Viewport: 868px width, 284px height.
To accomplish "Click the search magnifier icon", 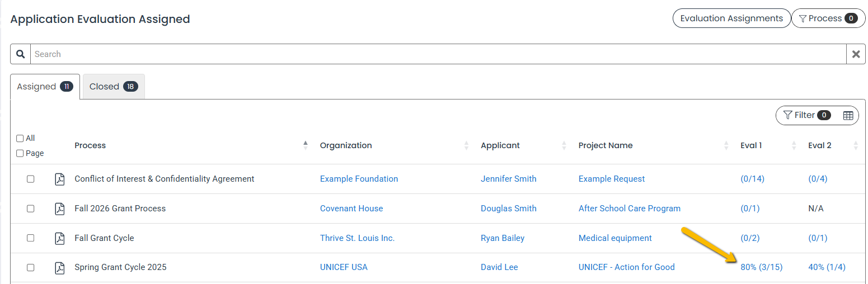I will point(20,54).
